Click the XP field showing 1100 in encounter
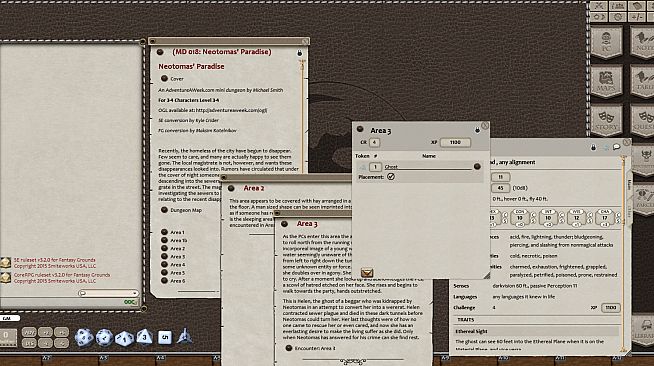 [x=455, y=142]
